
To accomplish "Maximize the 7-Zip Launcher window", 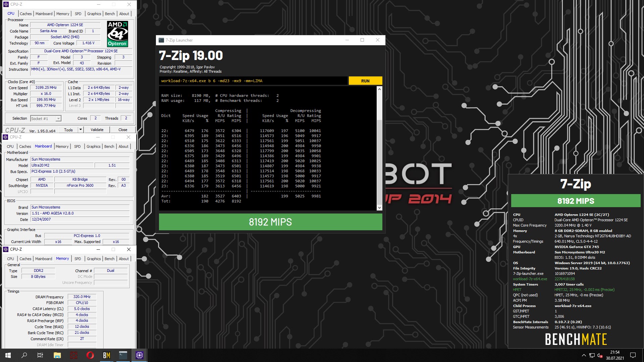I will point(362,40).
